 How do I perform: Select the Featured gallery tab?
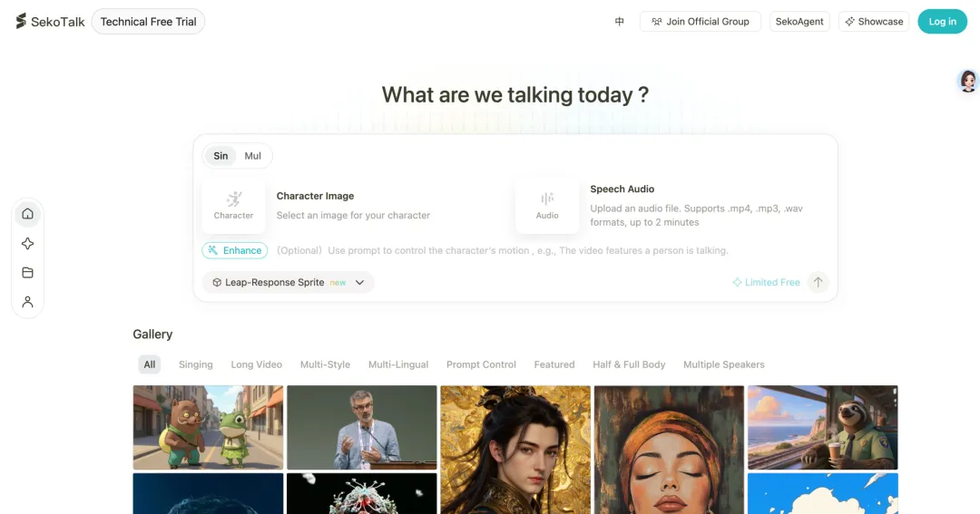pyautogui.click(x=554, y=364)
